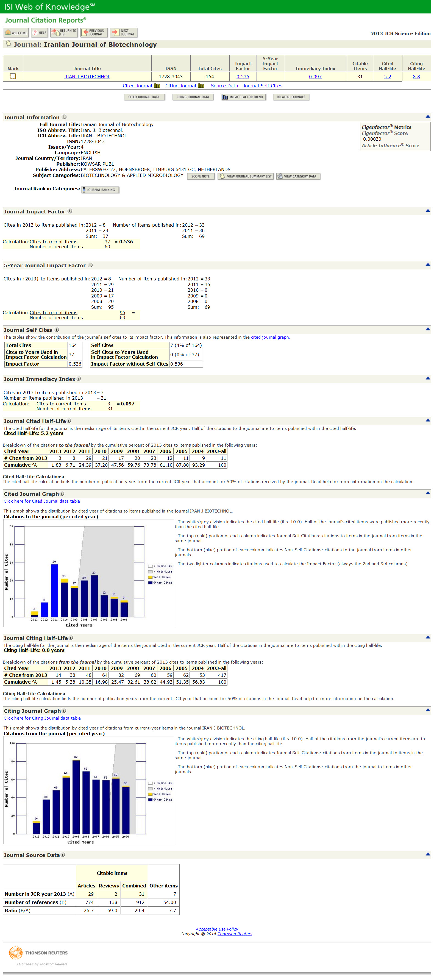This screenshot has height=980, width=434.
Task: Collapse the Journal Impact Factor section
Action: 427,211
